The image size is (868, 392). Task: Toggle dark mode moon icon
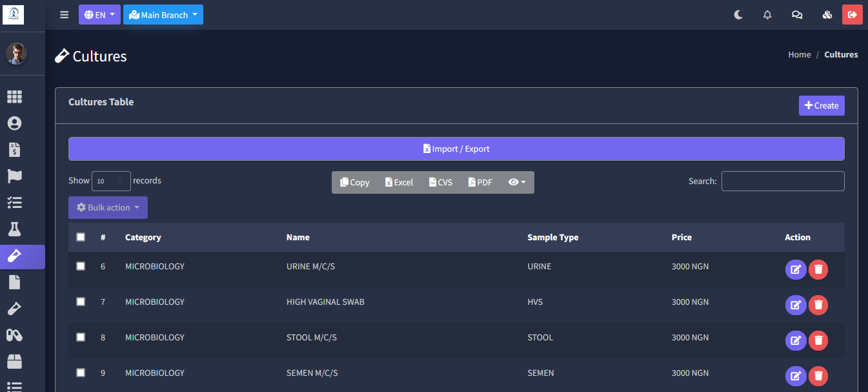(x=738, y=15)
